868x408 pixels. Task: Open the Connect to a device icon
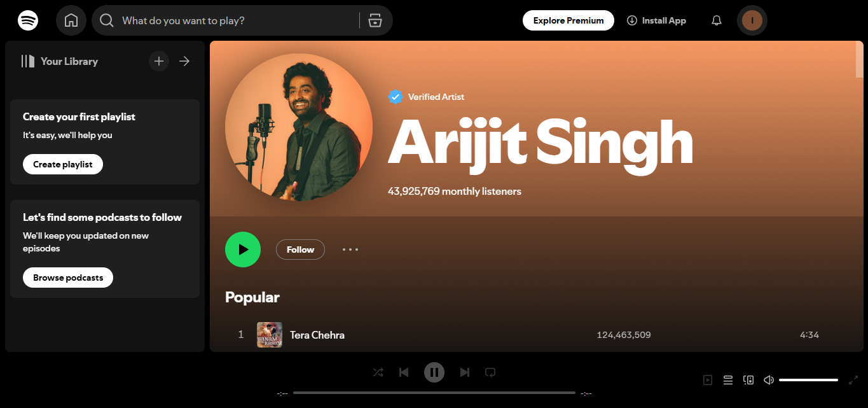tap(748, 379)
